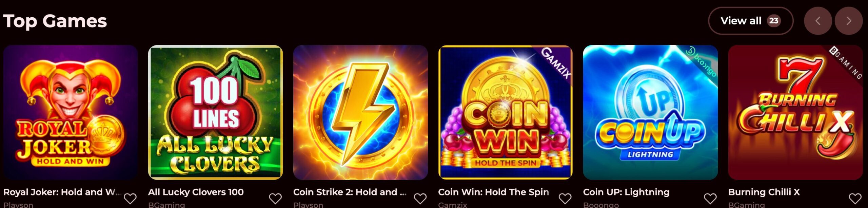This screenshot has height=208, width=868.
Task: Launch Burning Chilli X game tile
Action: (795, 112)
